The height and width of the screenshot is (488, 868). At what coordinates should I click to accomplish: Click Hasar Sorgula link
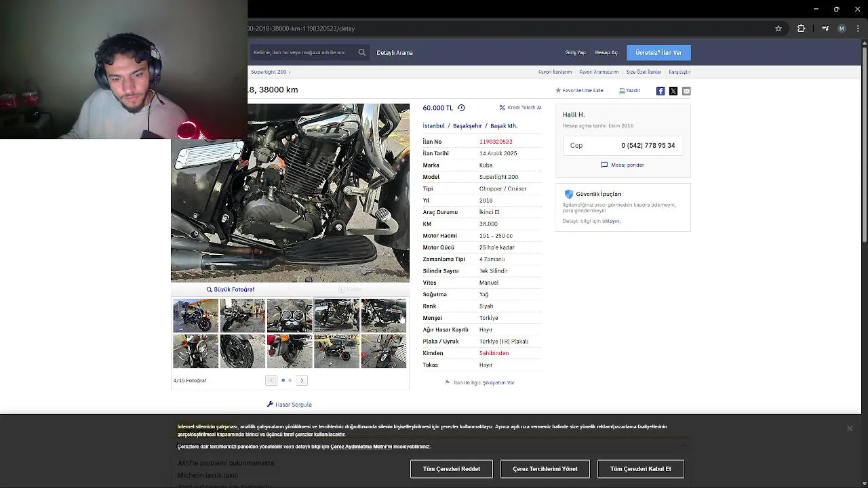(x=294, y=405)
